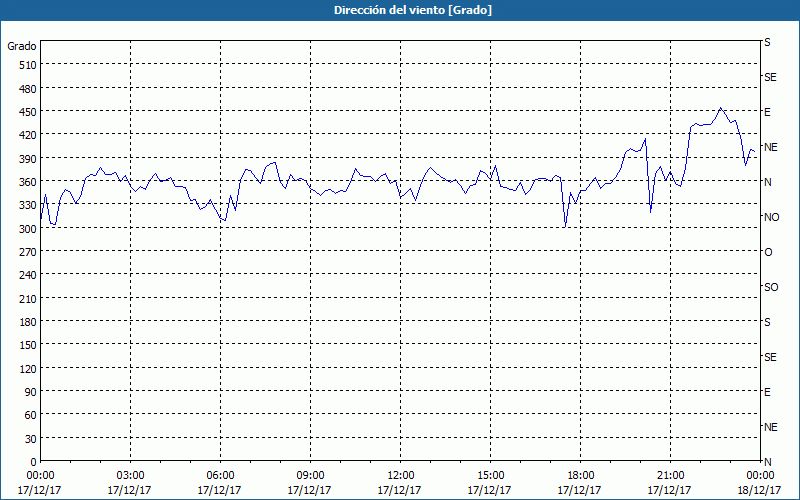
Task: Select the 180 axis value
Action: [x=29, y=322]
